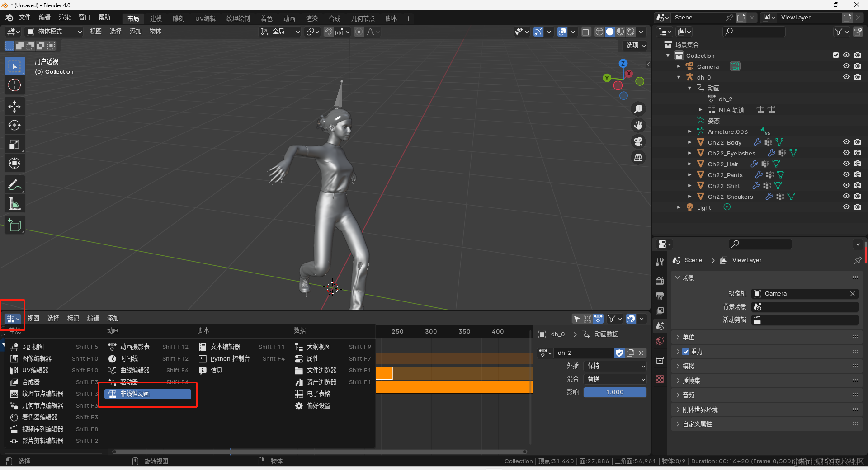Select the Box Select tool
The height and width of the screenshot is (470, 868).
click(x=14, y=66)
